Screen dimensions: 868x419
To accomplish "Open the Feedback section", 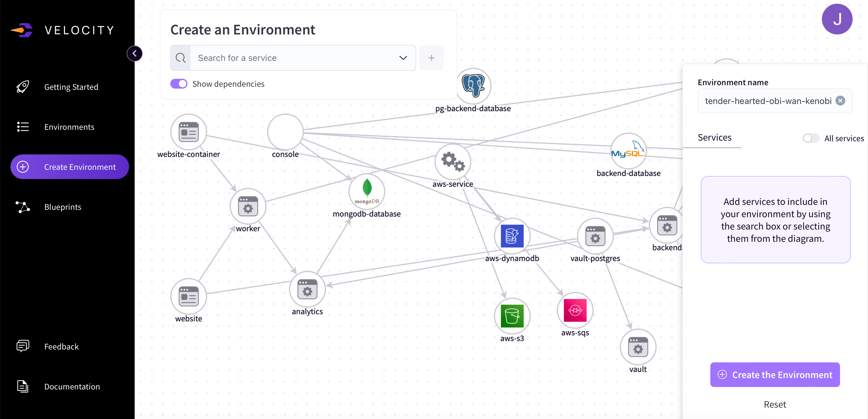I will (x=70, y=346).
